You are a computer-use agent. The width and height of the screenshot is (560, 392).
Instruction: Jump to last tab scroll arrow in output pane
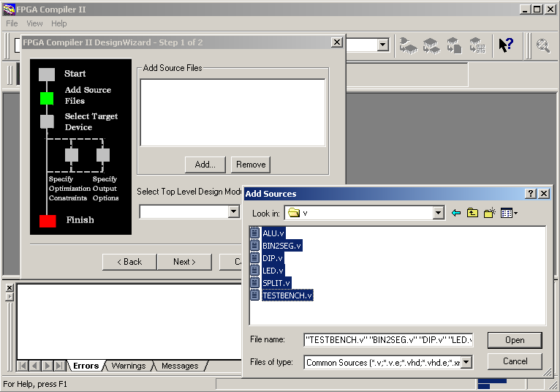click(x=59, y=366)
